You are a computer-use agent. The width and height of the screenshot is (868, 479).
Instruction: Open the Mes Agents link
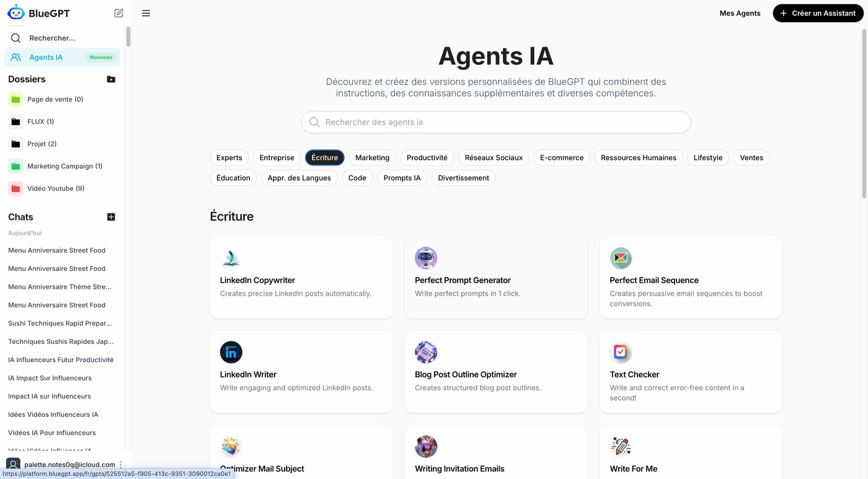pos(740,13)
